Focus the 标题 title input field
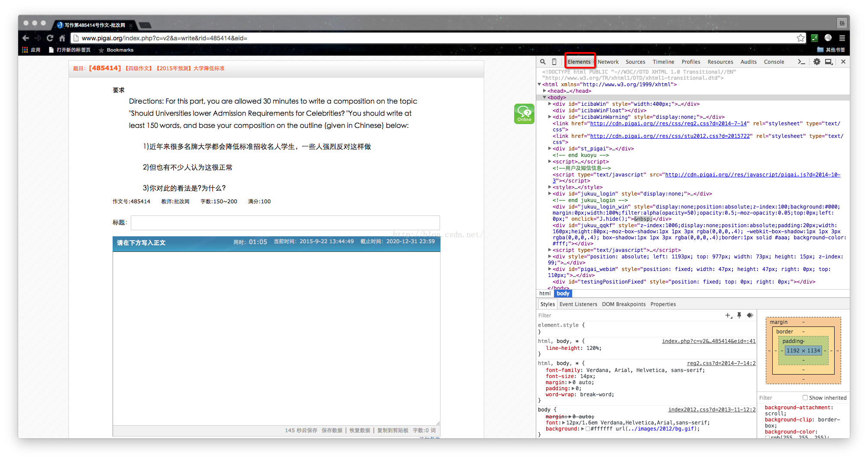Viewport: 868px width, 460px height. [285, 223]
